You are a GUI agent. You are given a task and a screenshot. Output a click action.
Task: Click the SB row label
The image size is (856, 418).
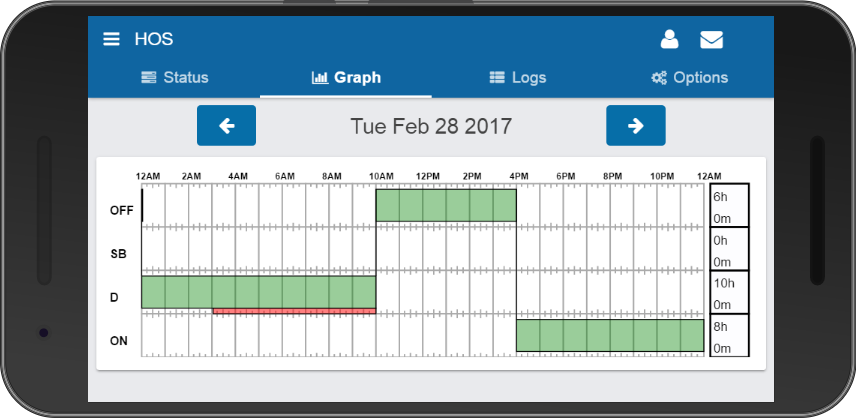[x=119, y=254]
